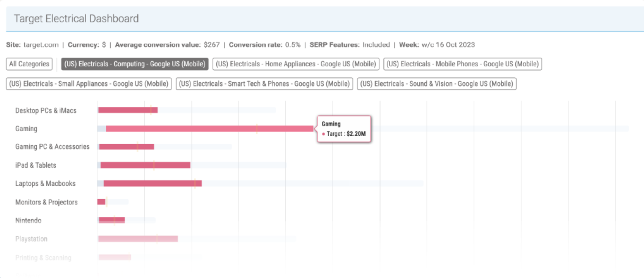
Task: Click the Monitors & Projectors label
Action: 46,202
